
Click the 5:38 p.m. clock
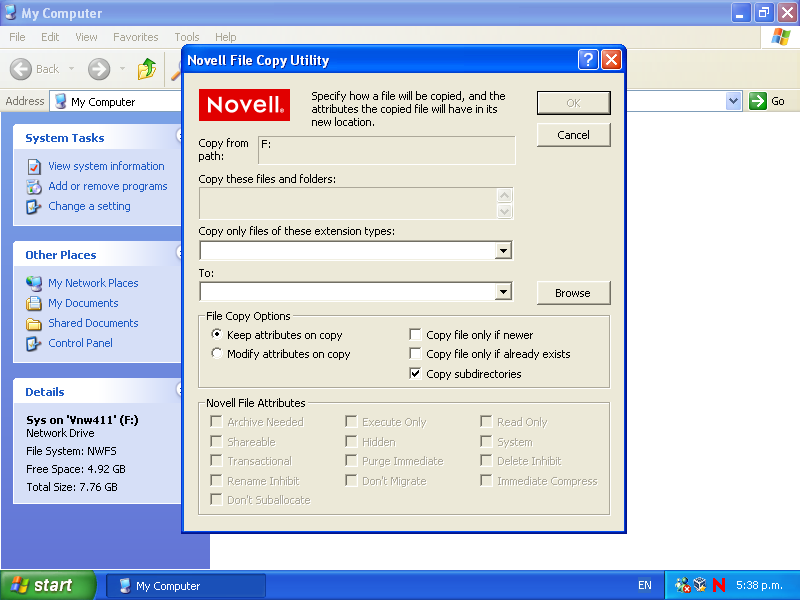759,585
